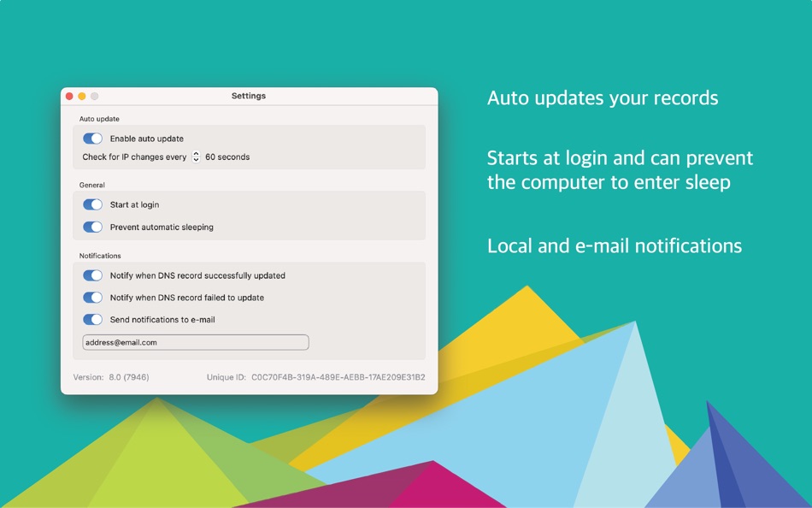Screen dimensions: 812x508
Task: Toggle Notify when DNS record failed to update
Action: [x=92, y=298]
